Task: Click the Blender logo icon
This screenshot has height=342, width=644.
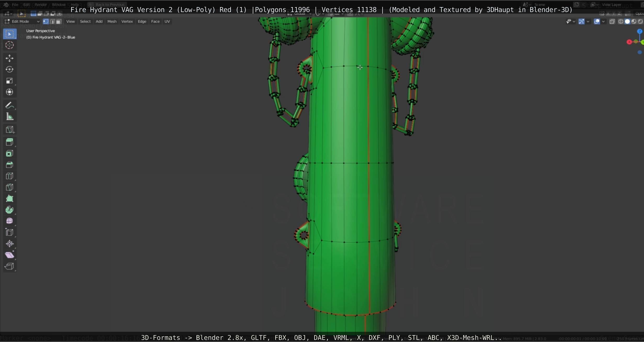Action: [6, 4]
